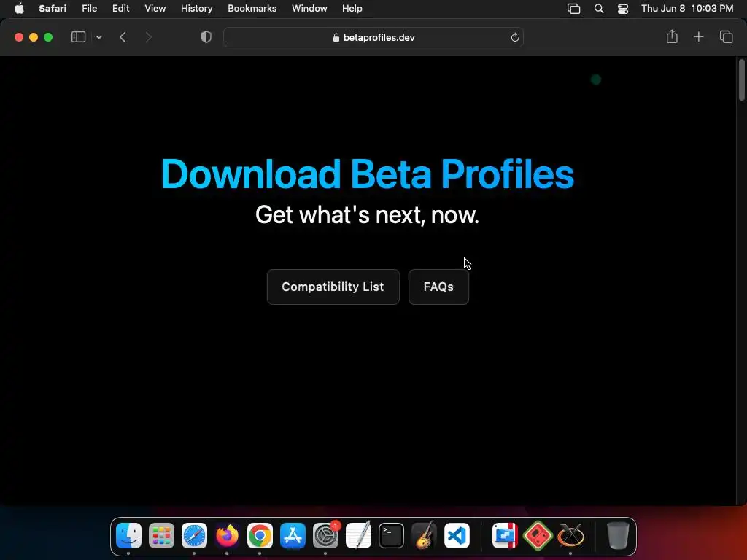Viewport: 747px width, 560px height.
Task: Open the sidebar options dropdown chevron
Action: coord(99,37)
